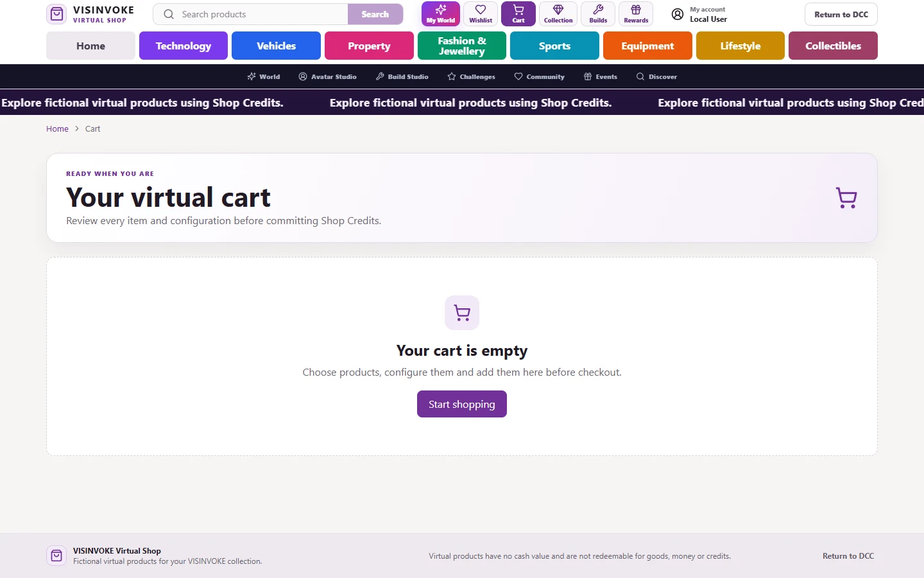Viewport: 924px width, 578px height.
Task: Select the Home category tab
Action: tap(90, 46)
